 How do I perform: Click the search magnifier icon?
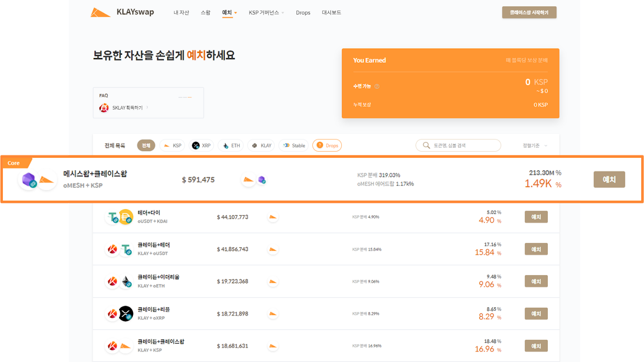click(426, 145)
